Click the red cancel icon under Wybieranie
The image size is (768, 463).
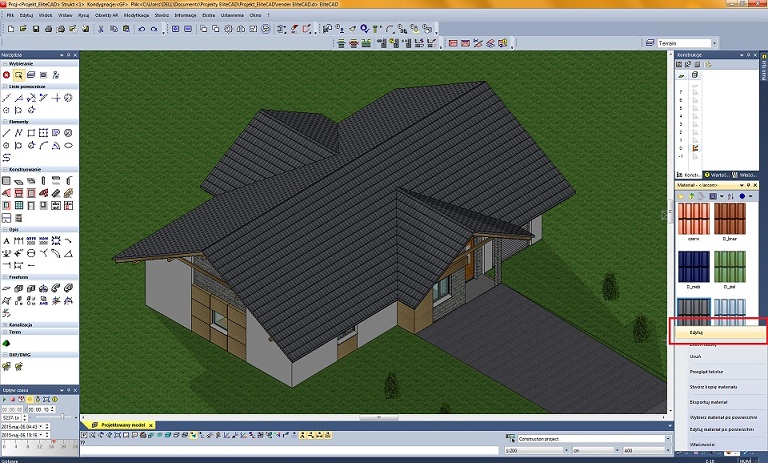click(x=6, y=75)
